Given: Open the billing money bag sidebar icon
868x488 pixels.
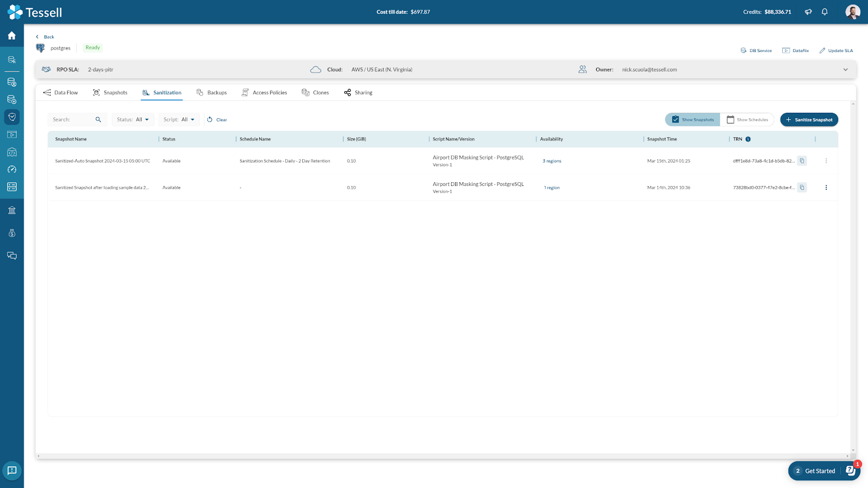Looking at the screenshot, I should pos(11,233).
